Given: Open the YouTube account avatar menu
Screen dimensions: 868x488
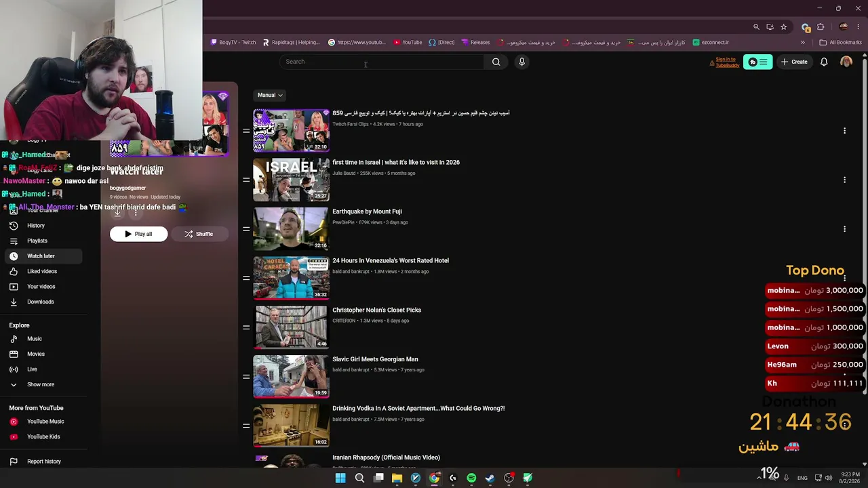Looking at the screenshot, I should tap(846, 62).
